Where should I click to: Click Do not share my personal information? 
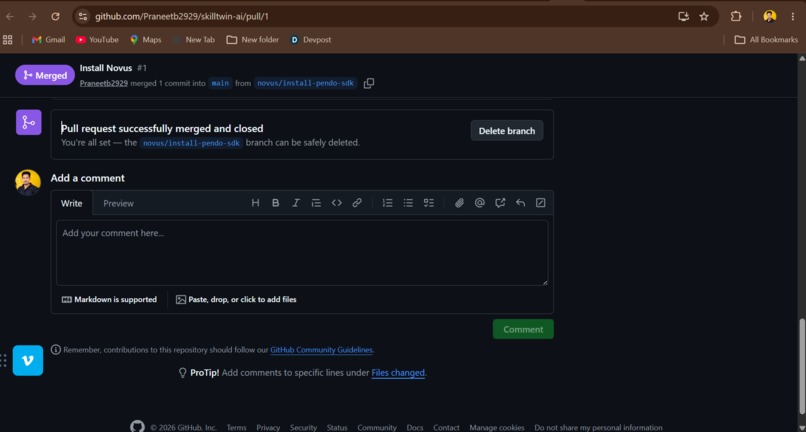coord(598,427)
